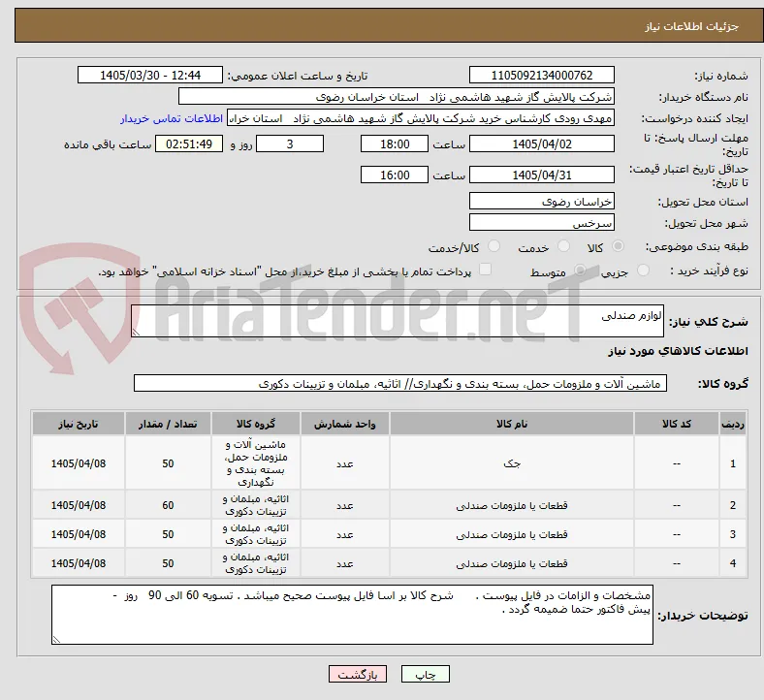Click the announcement date field 1405/03/30 - 12:44
Screen dimensions: 764x700
tap(150, 75)
